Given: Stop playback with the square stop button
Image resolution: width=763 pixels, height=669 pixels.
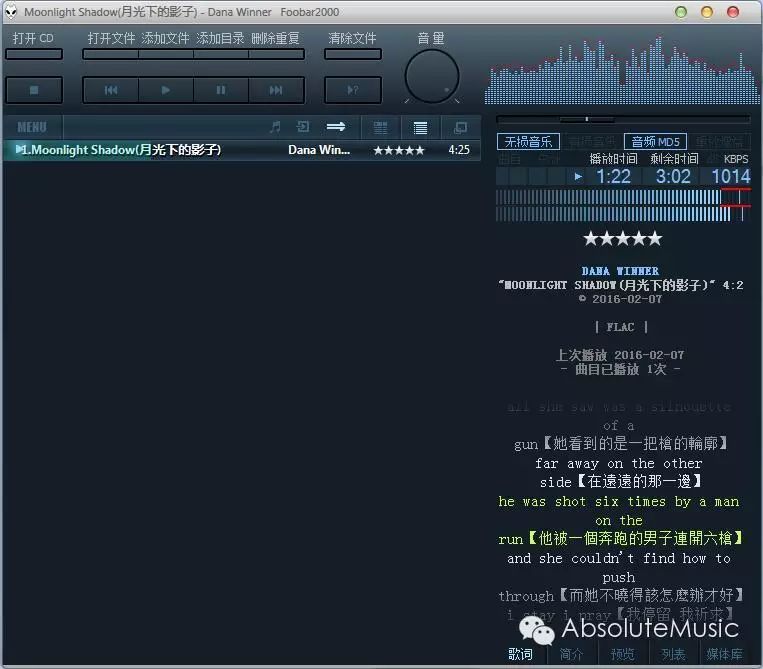Looking at the screenshot, I should point(34,90).
